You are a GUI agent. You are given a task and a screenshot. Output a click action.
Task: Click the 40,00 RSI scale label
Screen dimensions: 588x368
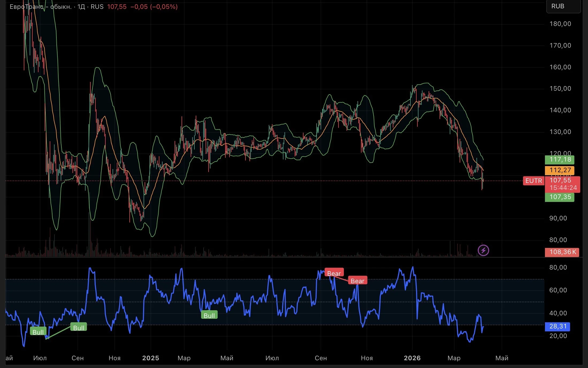point(558,313)
